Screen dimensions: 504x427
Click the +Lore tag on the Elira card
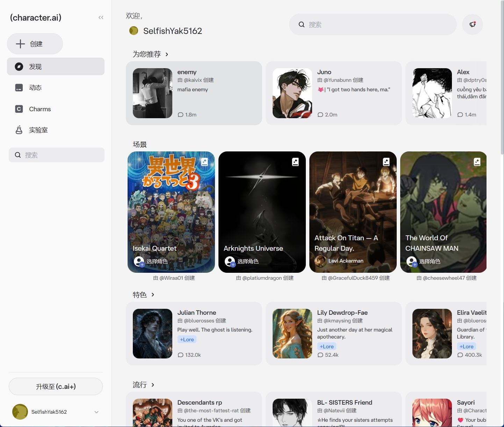467,347
